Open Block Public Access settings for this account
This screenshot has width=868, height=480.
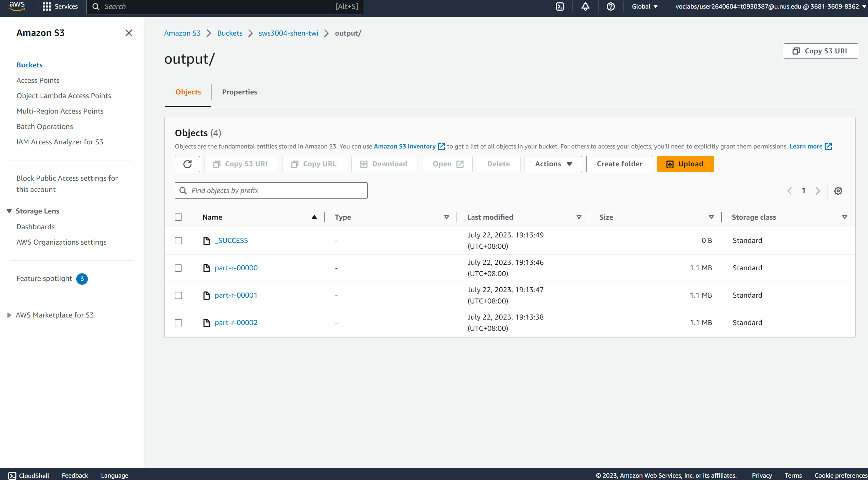(67, 184)
